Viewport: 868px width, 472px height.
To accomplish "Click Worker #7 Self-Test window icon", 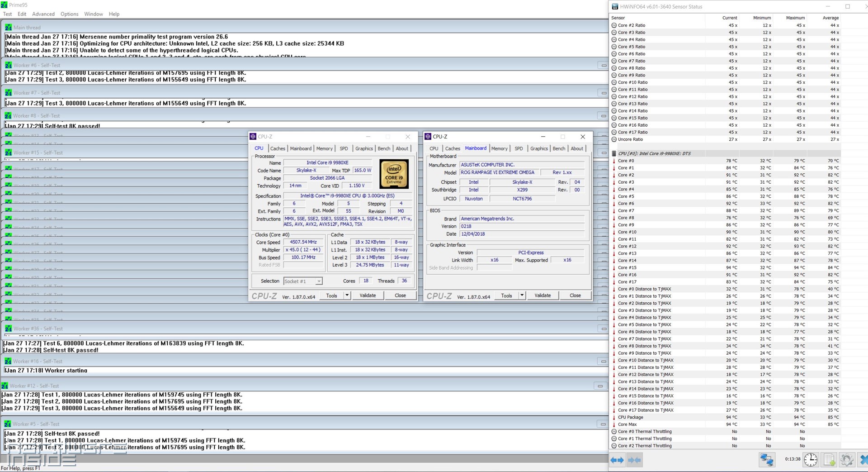I will point(8,93).
